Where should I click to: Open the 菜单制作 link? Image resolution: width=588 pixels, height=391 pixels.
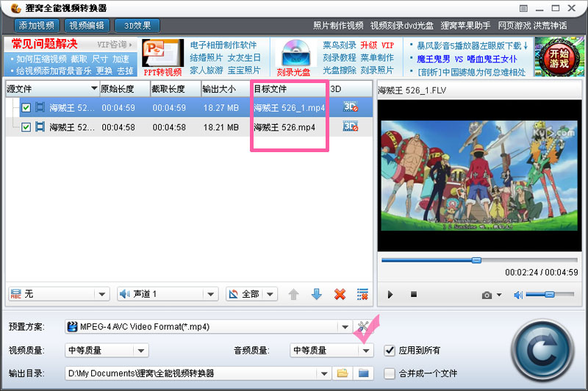point(377,58)
